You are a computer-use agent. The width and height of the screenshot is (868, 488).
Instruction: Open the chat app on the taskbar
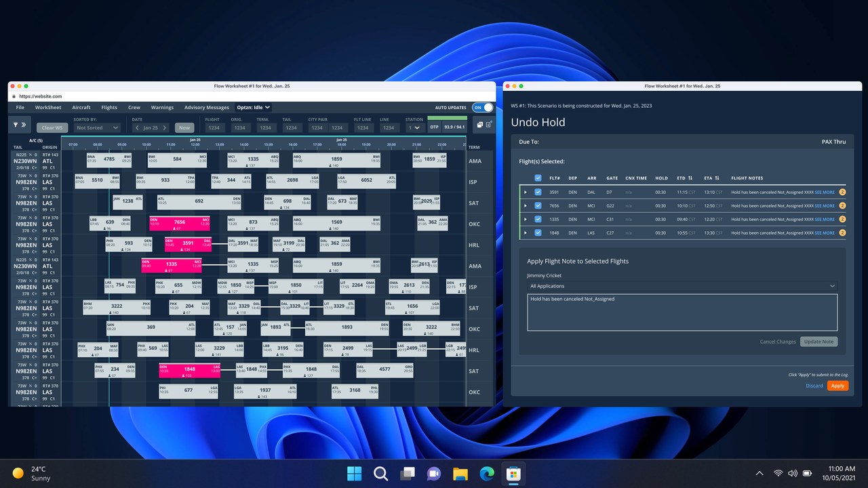[433, 473]
